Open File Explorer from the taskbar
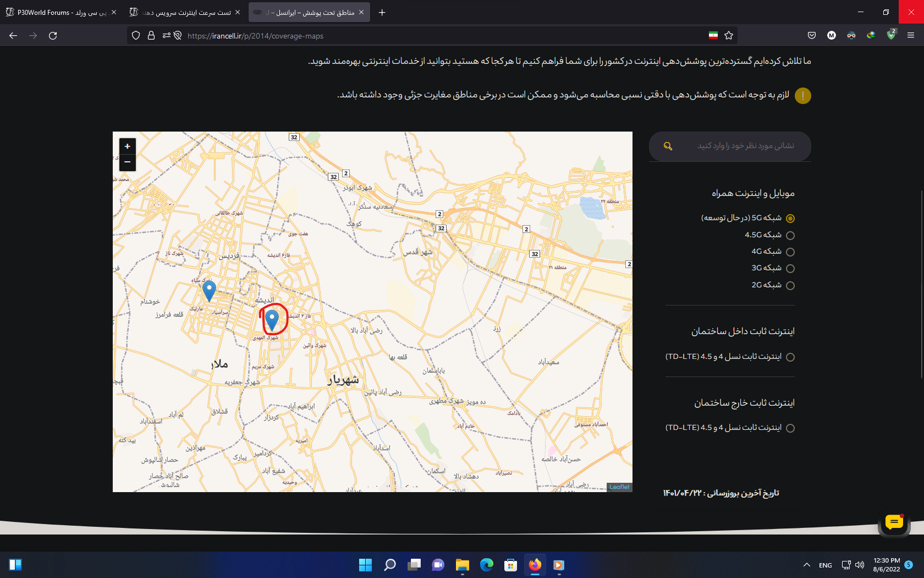This screenshot has height=578, width=924. tap(462, 565)
